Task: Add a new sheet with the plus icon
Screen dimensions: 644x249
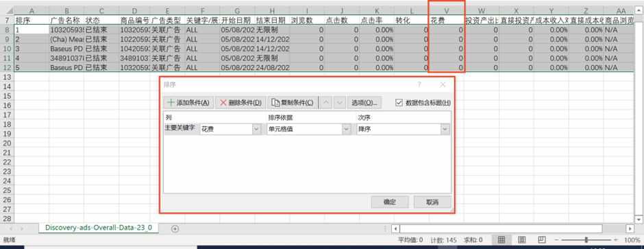Action: (175, 229)
